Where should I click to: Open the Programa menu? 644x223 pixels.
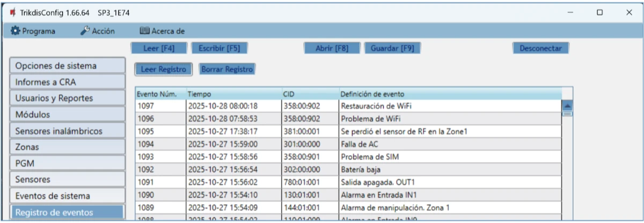[33, 31]
